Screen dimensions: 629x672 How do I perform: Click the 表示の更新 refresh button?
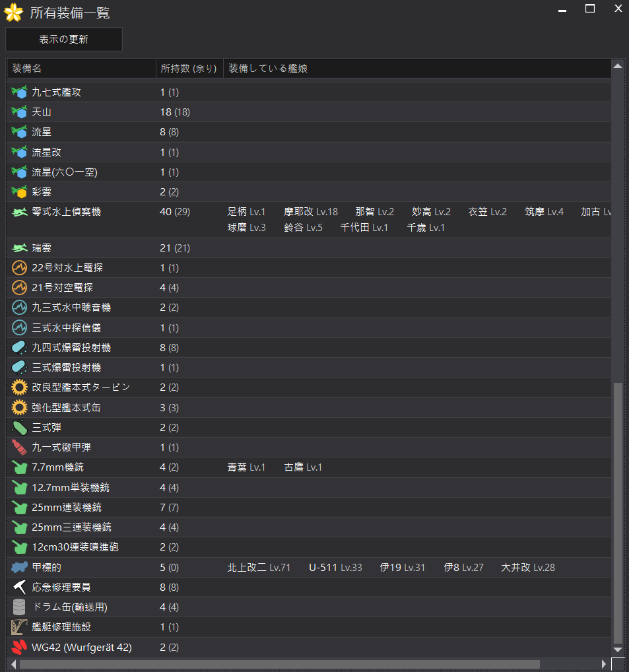63,40
